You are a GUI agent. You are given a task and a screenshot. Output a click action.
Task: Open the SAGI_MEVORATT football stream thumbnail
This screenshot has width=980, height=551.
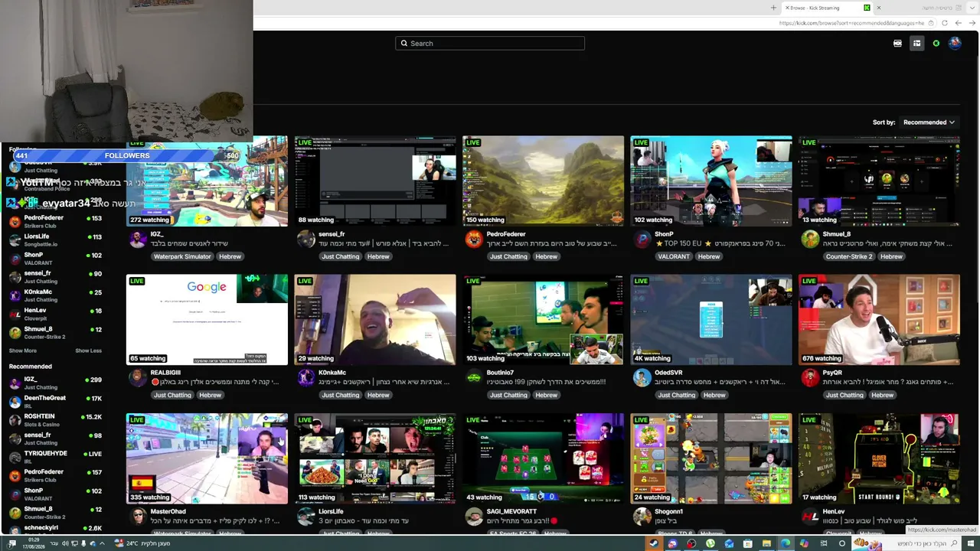[x=543, y=458]
